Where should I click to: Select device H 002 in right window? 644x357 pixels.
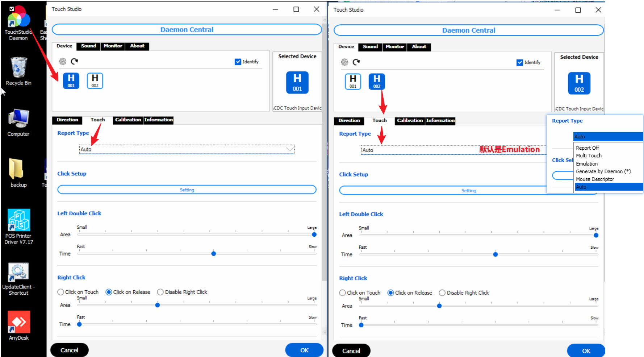[x=377, y=81]
